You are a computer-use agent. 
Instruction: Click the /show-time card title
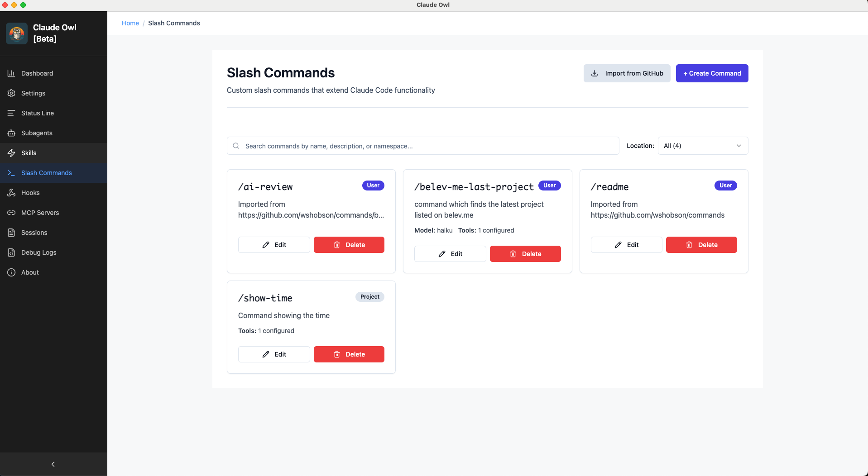pos(265,298)
